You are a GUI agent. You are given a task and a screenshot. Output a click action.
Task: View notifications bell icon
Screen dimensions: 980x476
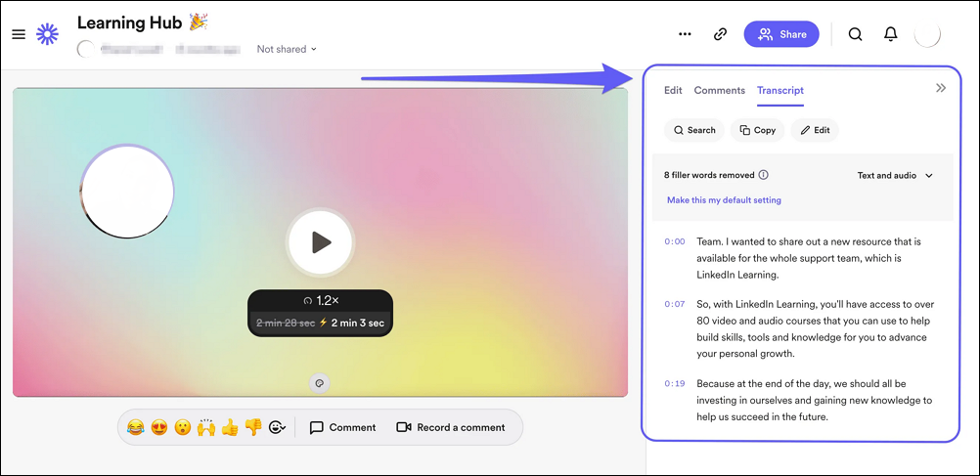click(890, 34)
